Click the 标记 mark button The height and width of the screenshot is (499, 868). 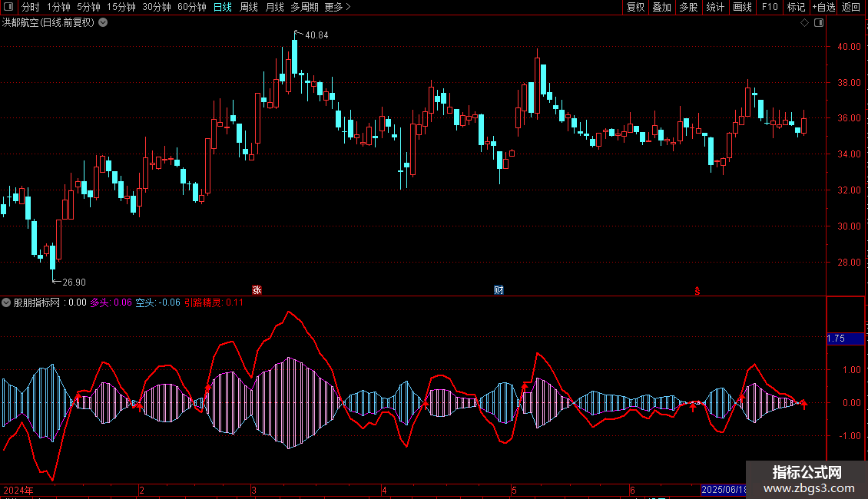point(796,7)
